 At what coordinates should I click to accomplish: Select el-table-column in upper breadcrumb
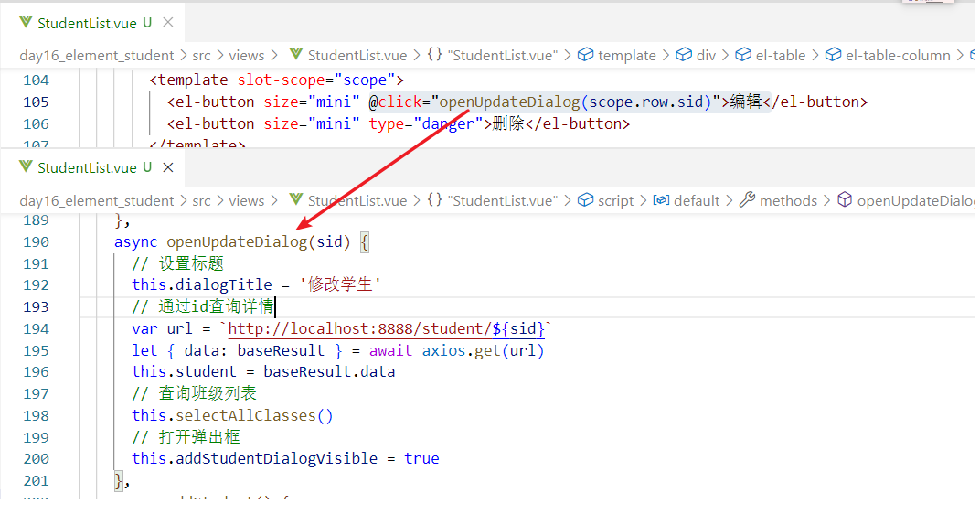pyautogui.click(x=898, y=56)
